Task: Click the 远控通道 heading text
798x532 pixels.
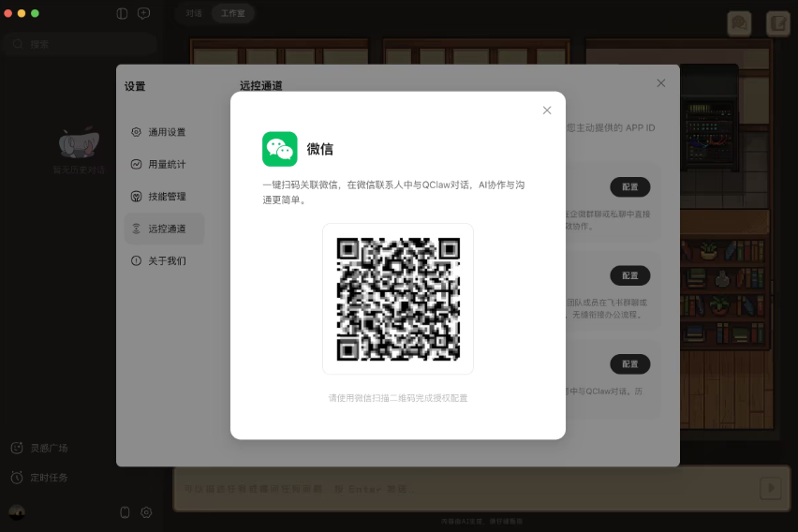Action: [261, 85]
